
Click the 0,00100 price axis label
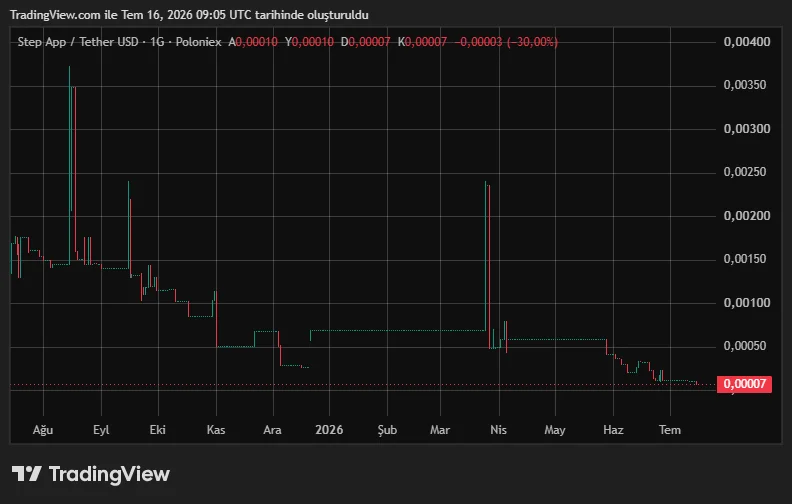pos(747,303)
